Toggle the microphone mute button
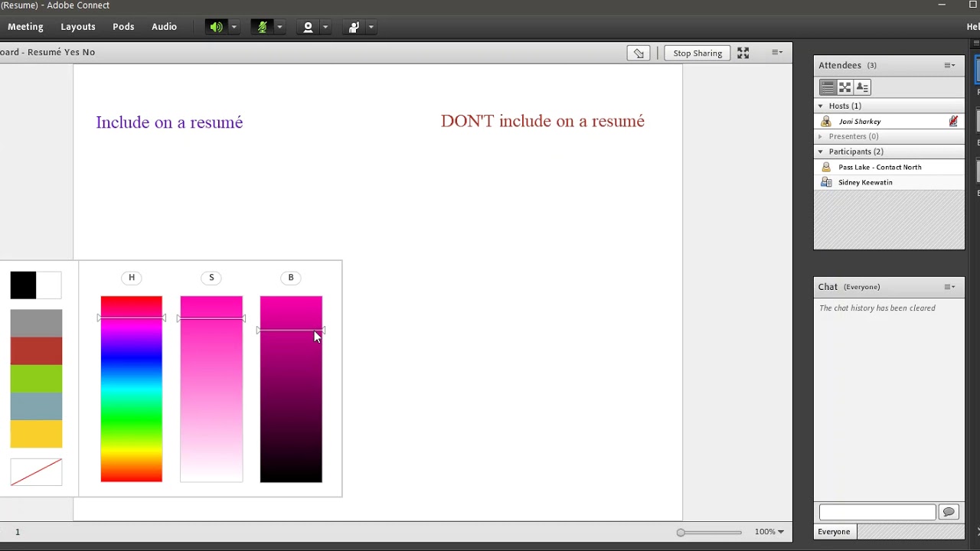The width and height of the screenshot is (980, 551). click(262, 27)
